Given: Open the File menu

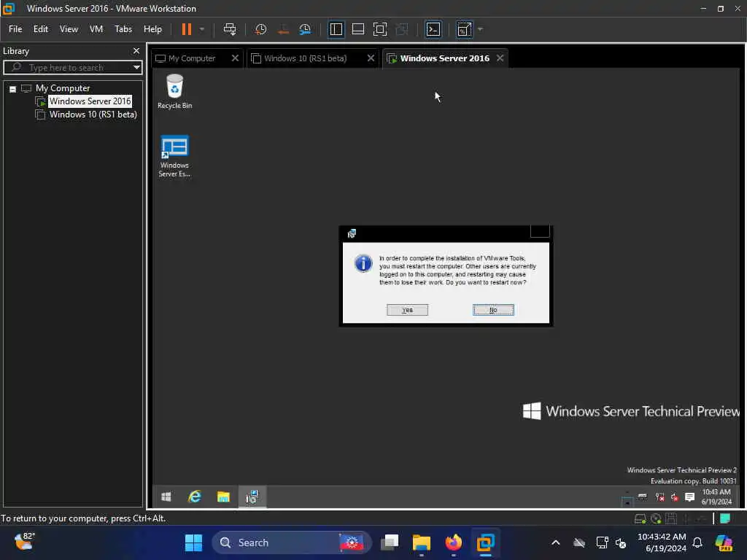Looking at the screenshot, I should tap(15, 29).
